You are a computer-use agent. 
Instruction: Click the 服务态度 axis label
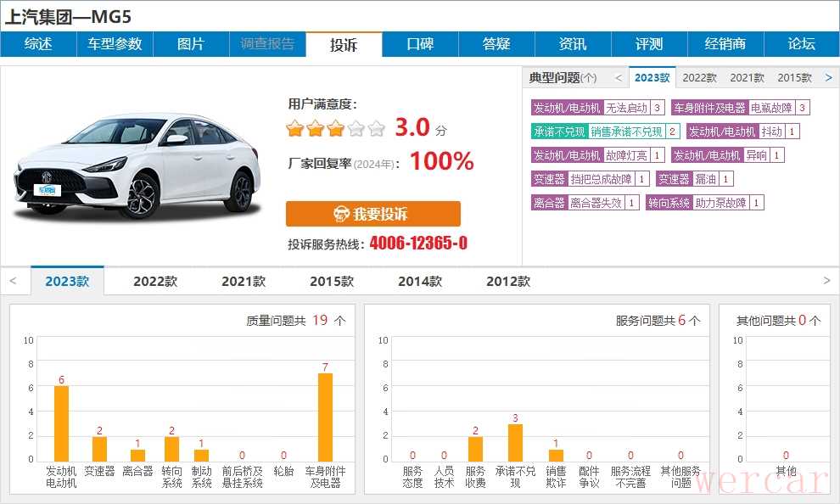tap(412, 477)
